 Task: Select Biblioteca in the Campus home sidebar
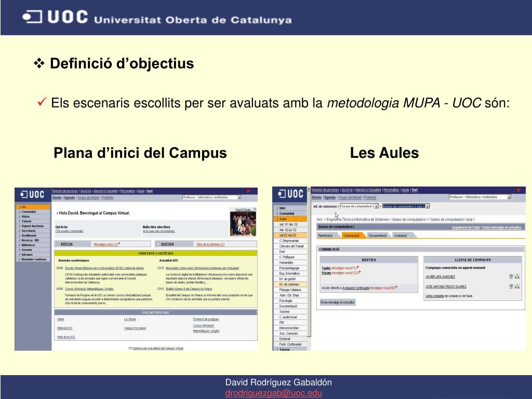click(x=33, y=245)
